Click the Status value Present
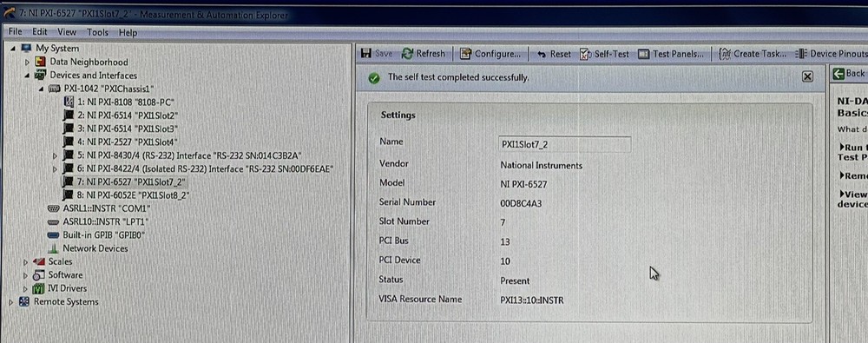The width and height of the screenshot is (868, 343). (x=515, y=281)
